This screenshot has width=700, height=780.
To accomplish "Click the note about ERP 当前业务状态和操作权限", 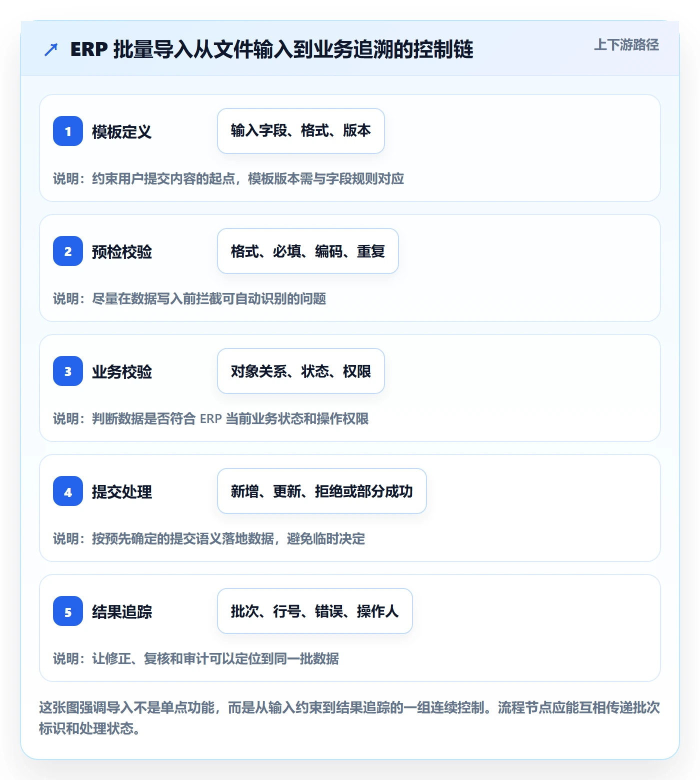I will point(210,418).
